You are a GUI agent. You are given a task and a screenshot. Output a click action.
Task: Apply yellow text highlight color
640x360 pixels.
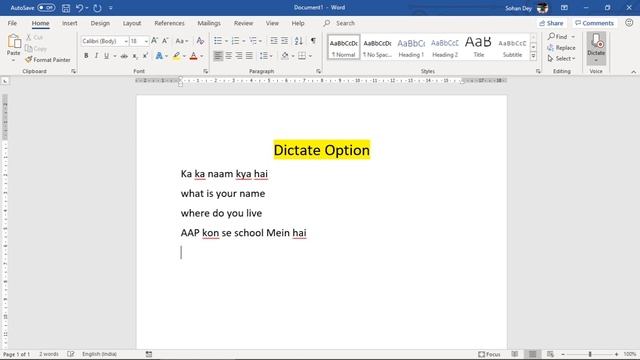[176, 56]
